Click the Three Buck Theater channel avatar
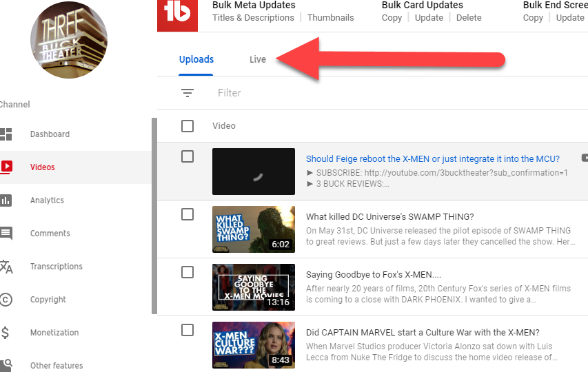 [69, 40]
